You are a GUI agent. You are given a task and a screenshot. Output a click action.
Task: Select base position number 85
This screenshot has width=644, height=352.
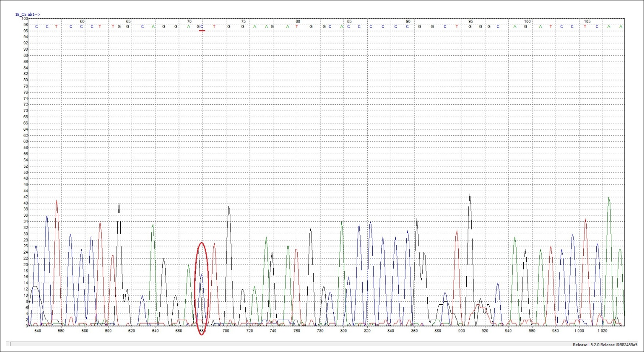(349, 21)
